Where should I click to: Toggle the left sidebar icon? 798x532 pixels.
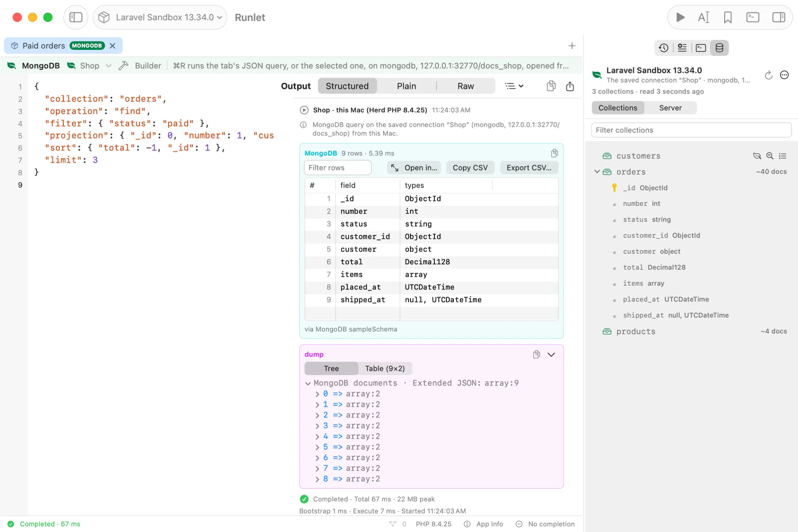pos(76,17)
